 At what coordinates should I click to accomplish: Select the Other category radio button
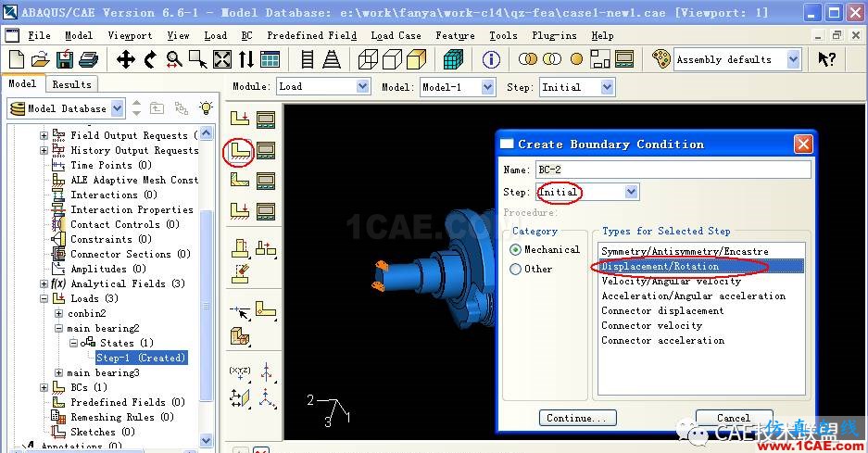[x=515, y=270]
